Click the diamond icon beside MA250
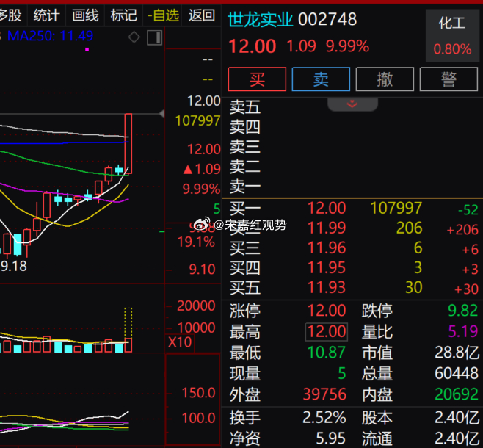 point(134,37)
